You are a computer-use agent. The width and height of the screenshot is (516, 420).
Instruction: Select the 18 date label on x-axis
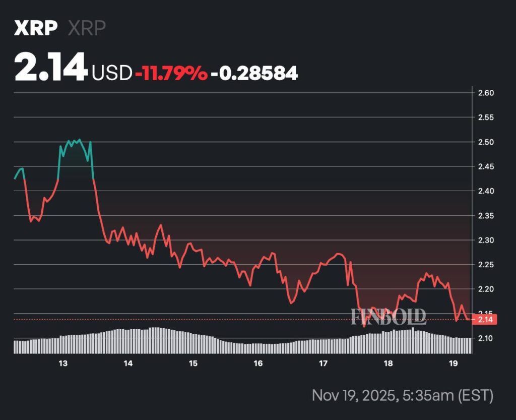pyautogui.click(x=387, y=363)
